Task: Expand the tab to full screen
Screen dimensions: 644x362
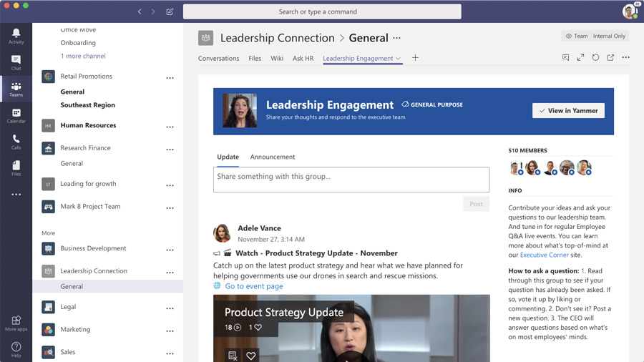Action: 580,58
